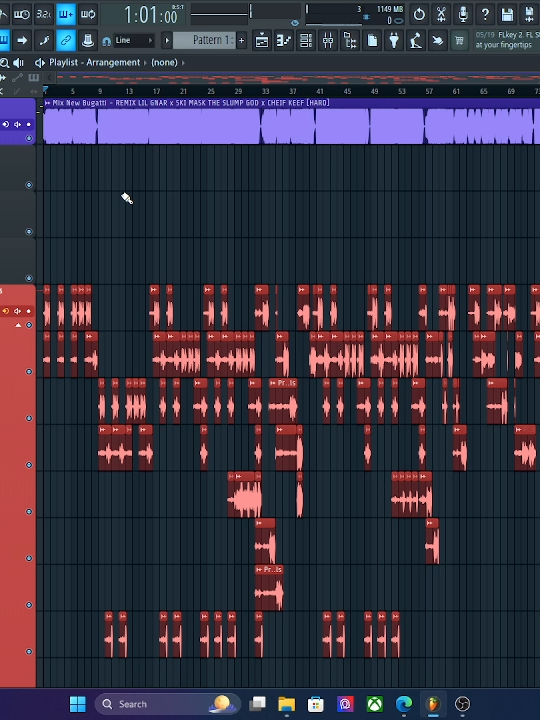Viewport: 540px width, 720px height.
Task: Open the plugin picker plug icon
Action: pyautogui.click(x=394, y=41)
